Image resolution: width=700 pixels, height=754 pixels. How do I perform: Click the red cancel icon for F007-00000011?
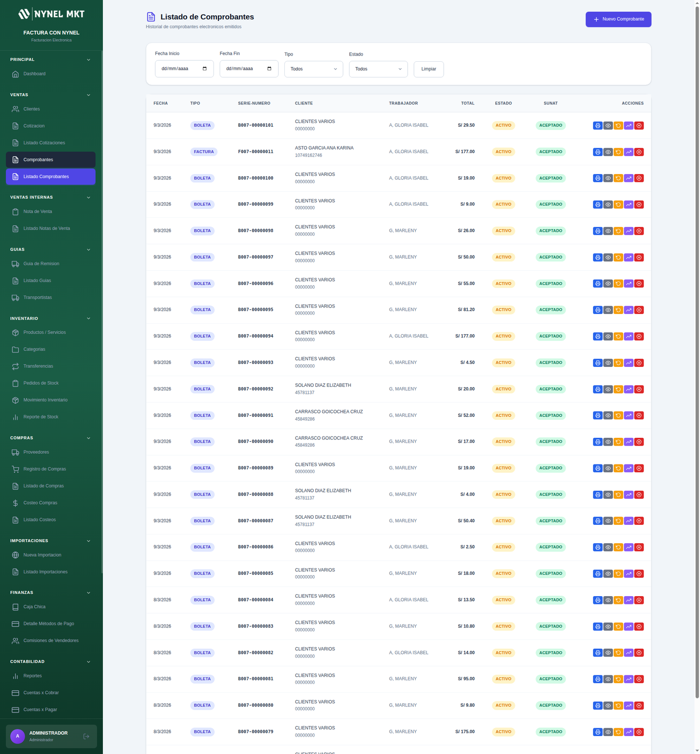click(x=639, y=152)
